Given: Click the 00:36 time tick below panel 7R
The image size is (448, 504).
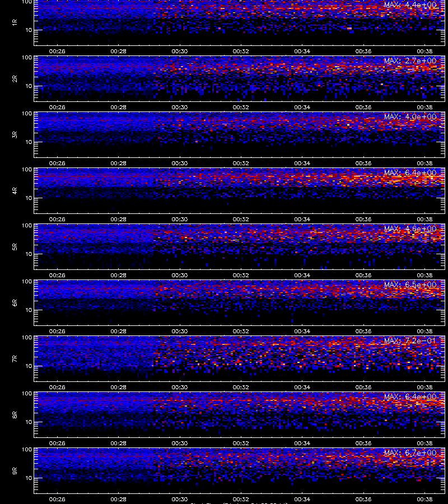Looking at the screenshot, I should 363,388.
